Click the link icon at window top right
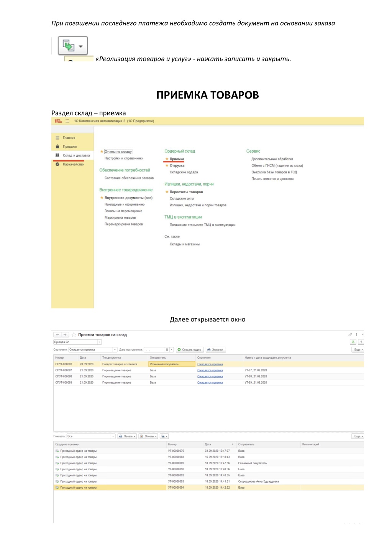The image size is (392, 555). 350,334
